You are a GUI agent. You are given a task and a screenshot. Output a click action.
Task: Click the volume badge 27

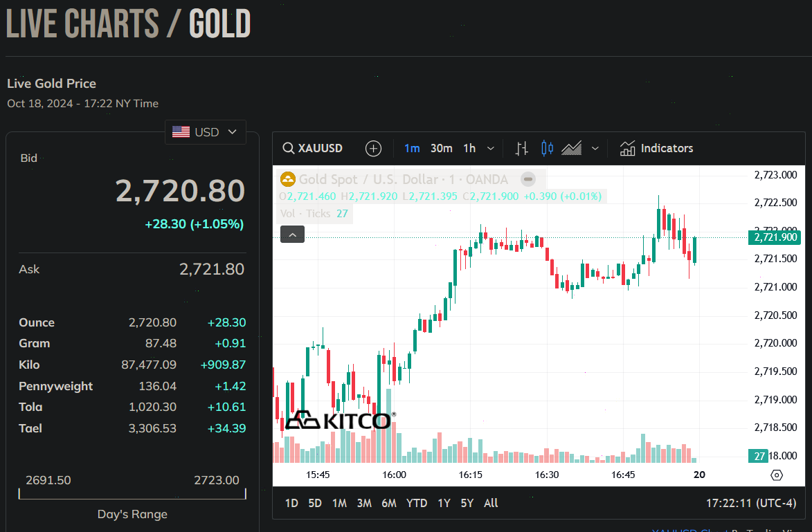[x=759, y=456]
